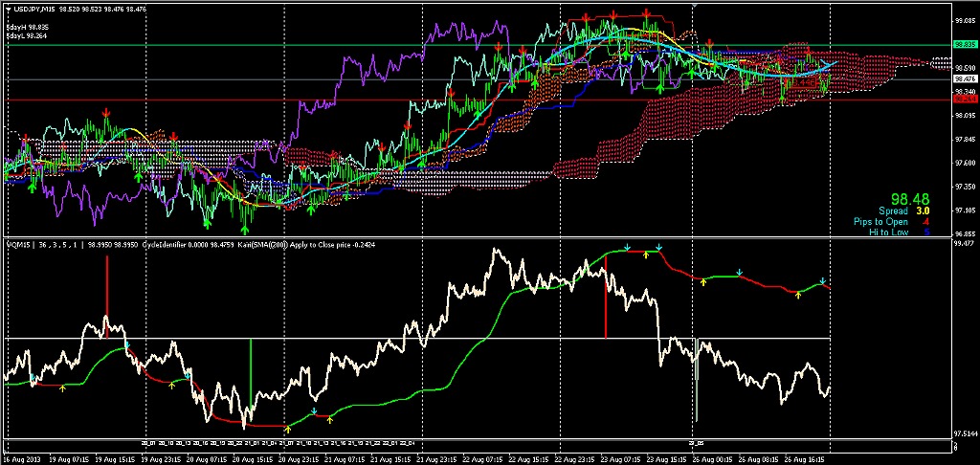980x465 pixels.
Task: Click the yellow 3.0 spread value
Action: pyautogui.click(x=923, y=211)
